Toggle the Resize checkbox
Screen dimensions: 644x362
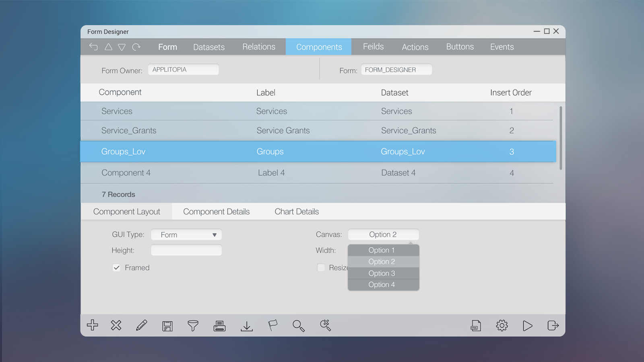click(321, 267)
